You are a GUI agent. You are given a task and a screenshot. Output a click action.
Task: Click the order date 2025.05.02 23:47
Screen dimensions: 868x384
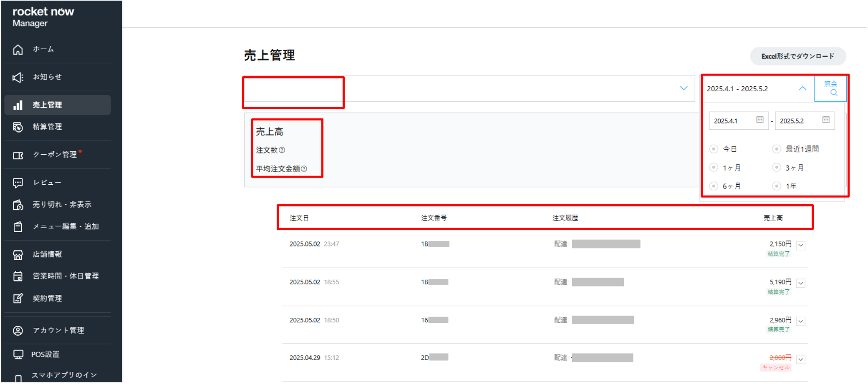tap(314, 244)
